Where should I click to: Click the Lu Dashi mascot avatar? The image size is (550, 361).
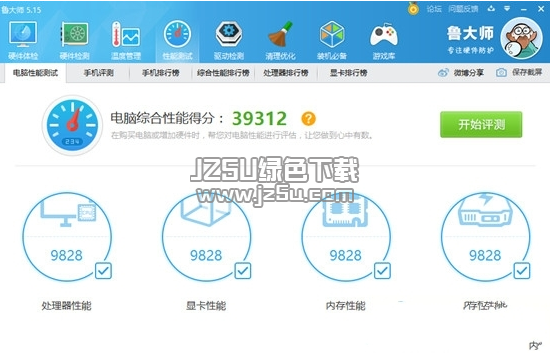click(521, 38)
